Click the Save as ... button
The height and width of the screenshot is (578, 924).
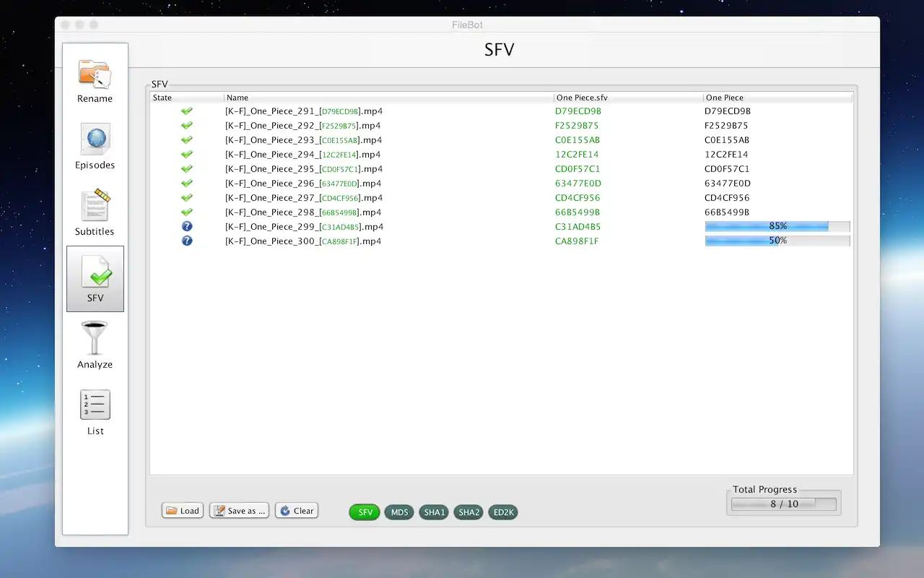(240, 511)
